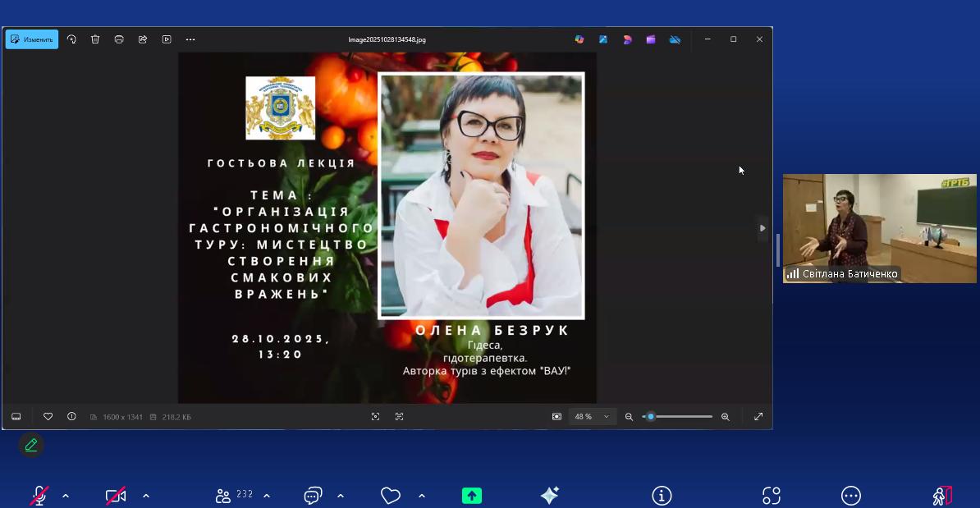Click Світлана Батиченко video thumbnail

pyautogui.click(x=879, y=229)
